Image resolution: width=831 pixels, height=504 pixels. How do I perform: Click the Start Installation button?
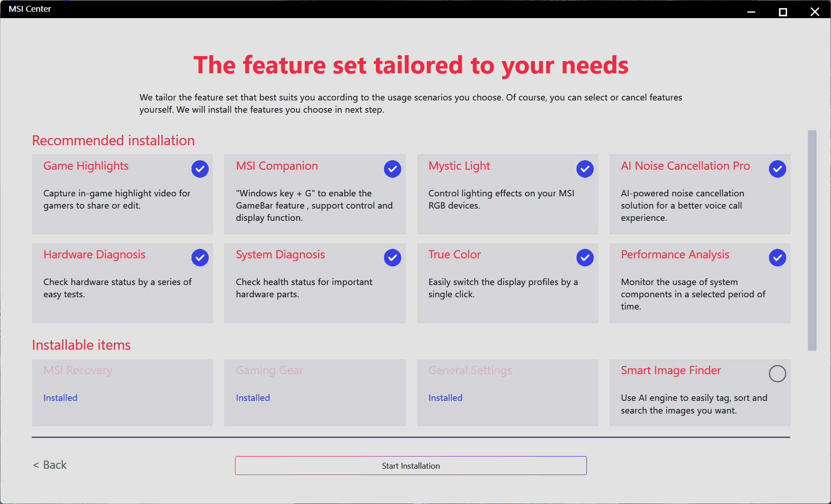pyautogui.click(x=411, y=466)
